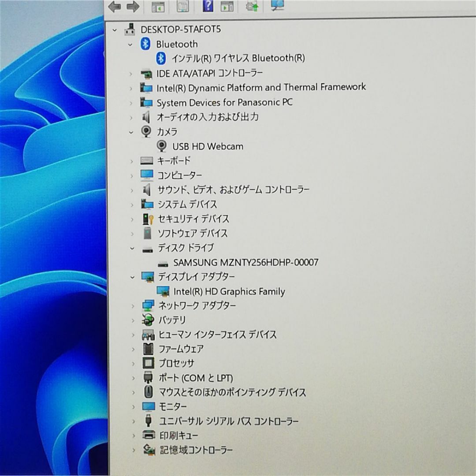
Task: Select the DESKTOP-5TAFOT5 label
Action: pos(181,30)
